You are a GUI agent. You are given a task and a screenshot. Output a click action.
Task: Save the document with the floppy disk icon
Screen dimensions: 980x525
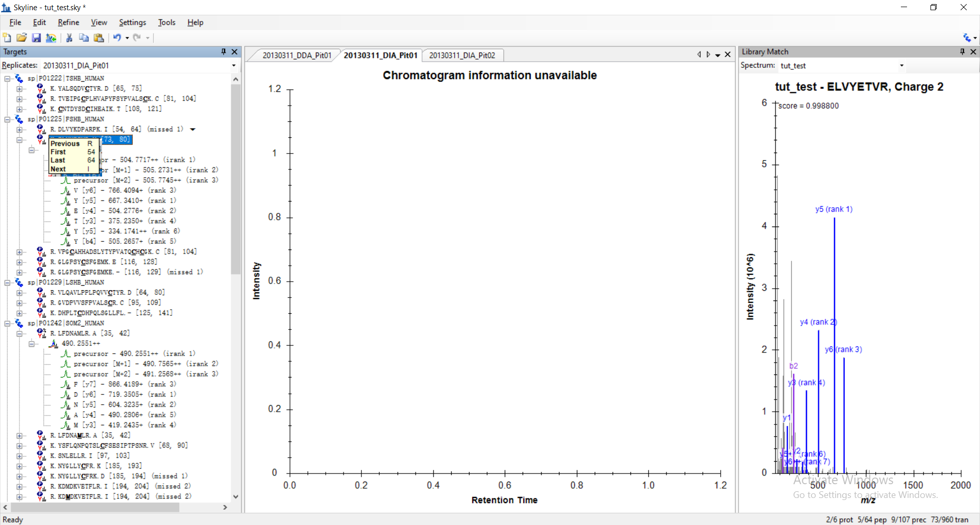36,38
